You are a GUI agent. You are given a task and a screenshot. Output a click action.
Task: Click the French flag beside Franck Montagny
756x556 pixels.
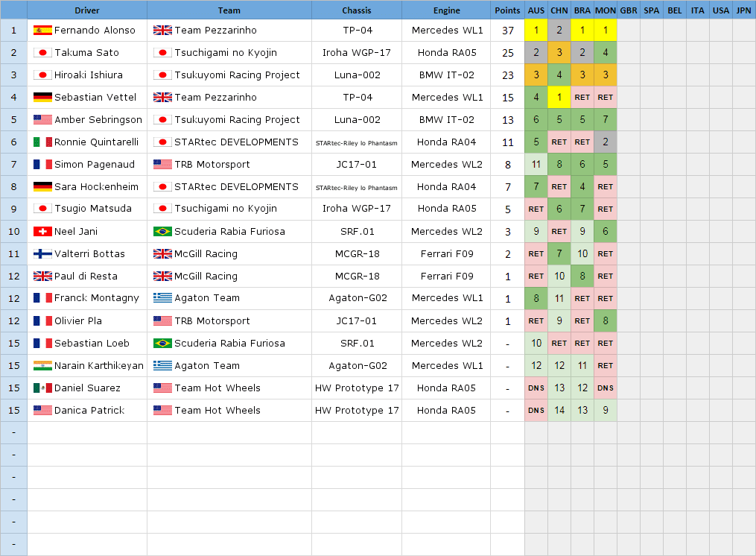click(x=42, y=298)
